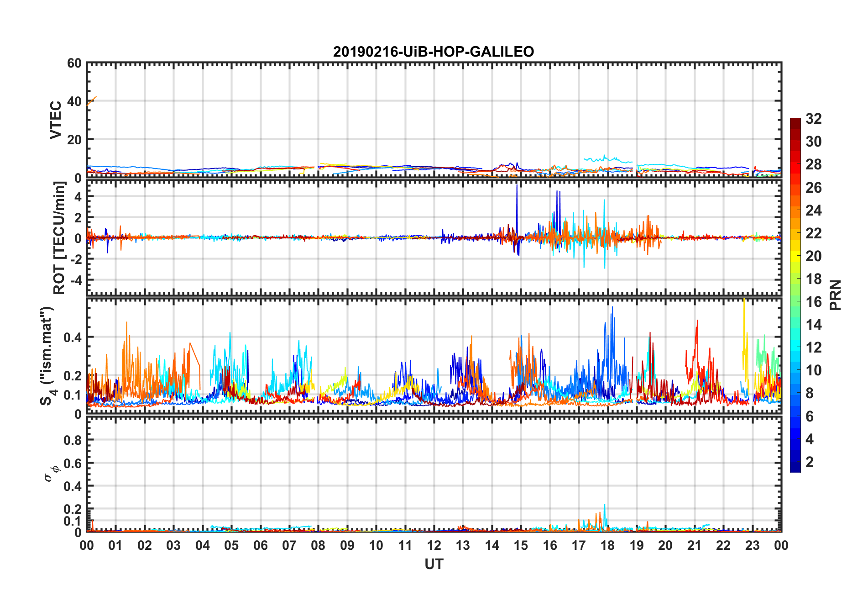Click VTEC axis tick 60
The height and width of the screenshot is (590, 868).
[x=74, y=63]
